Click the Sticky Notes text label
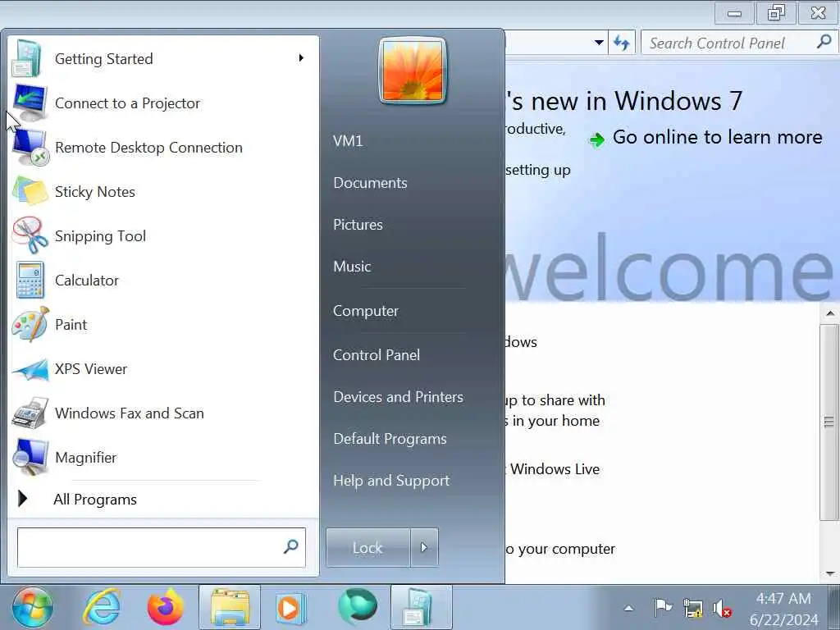This screenshot has width=840, height=630. point(95,192)
